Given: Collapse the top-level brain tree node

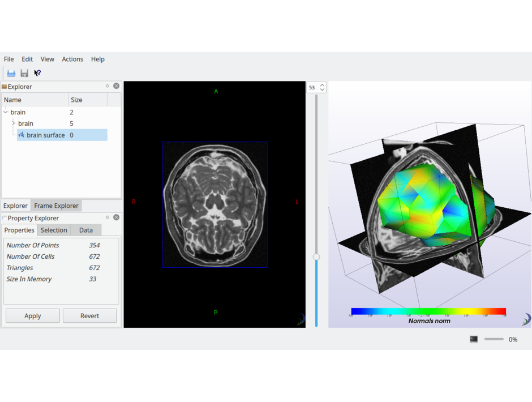Looking at the screenshot, I should tap(6, 112).
